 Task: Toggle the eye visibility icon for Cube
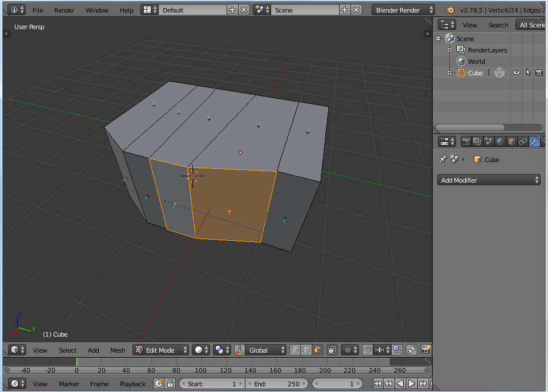[516, 72]
